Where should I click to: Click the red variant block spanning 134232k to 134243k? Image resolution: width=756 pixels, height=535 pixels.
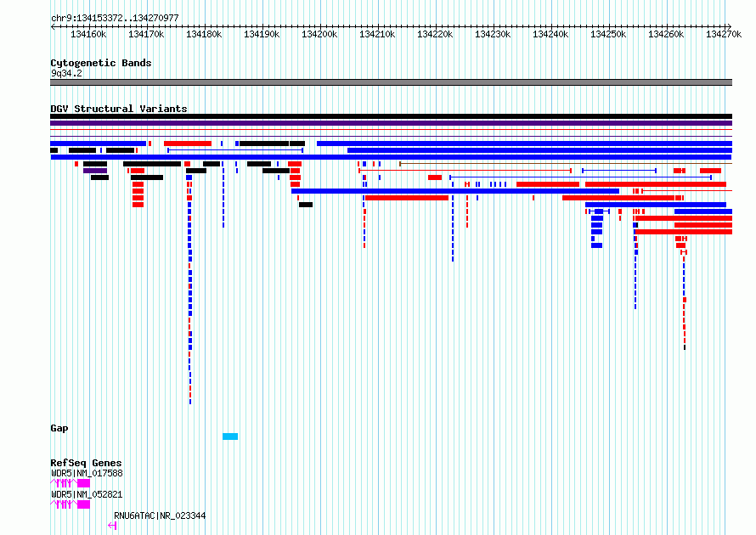(x=548, y=184)
